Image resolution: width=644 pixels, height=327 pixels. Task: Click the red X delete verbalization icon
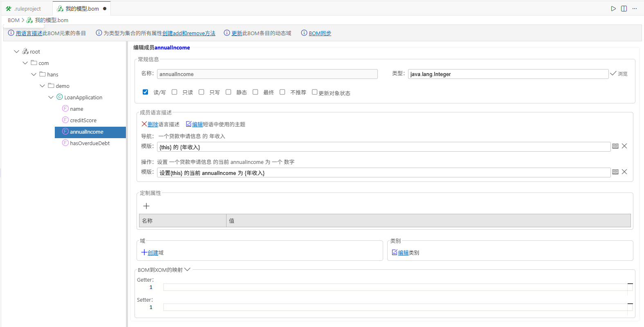[x=144, y=124]
